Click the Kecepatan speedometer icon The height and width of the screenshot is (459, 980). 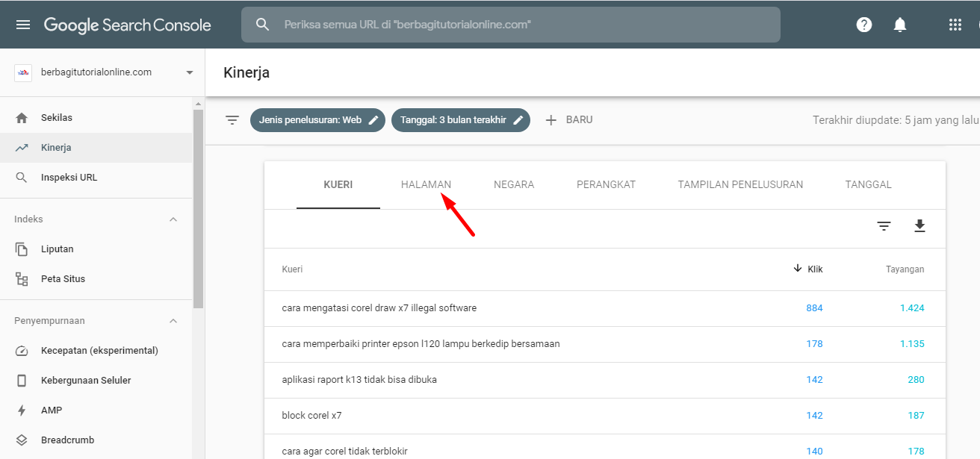point(22,351)
